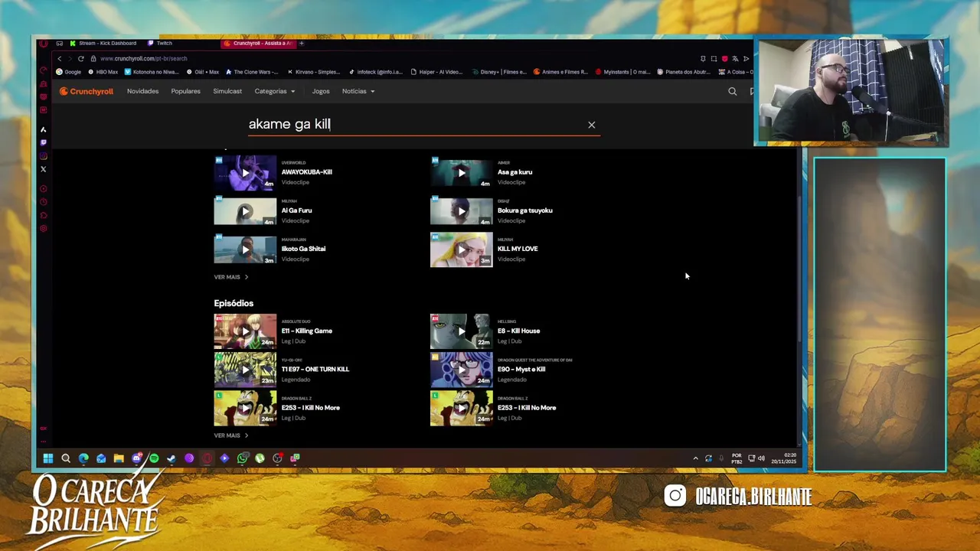Play the Ikoto Ga Shitai videoclip thumbnail
980x551 pixels.
(x=245, y=249)
